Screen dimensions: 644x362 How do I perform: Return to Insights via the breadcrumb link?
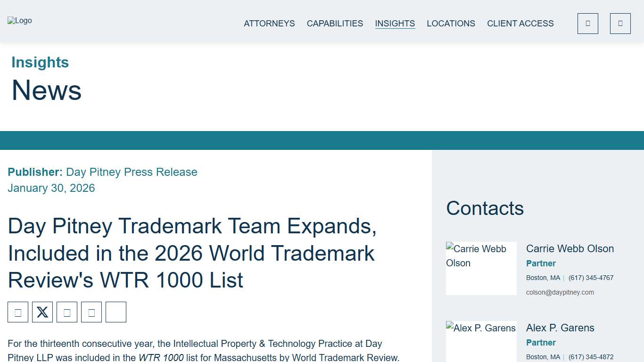pyautogui.click(x=40, y=62)
